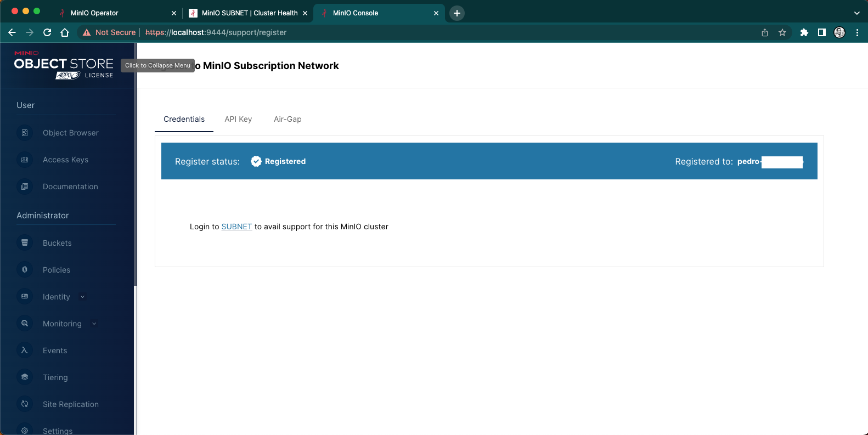Open the browser profile avatar
The image size is (868, 435).
click(x=839, y=32)
